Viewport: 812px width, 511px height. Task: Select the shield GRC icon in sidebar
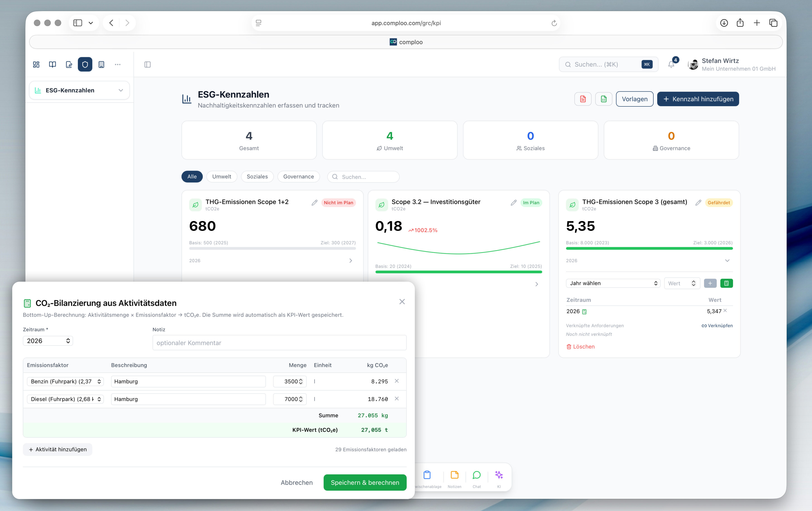(x=85, y=64)
